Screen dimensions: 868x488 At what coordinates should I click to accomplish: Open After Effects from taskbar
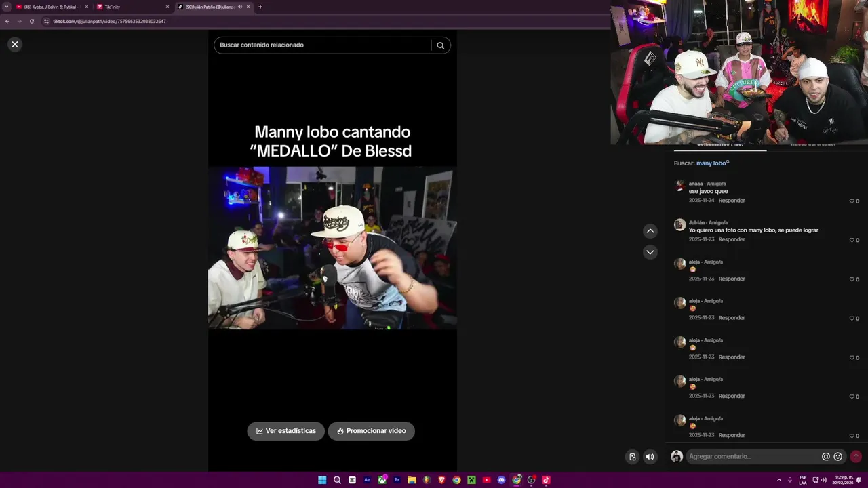click(x=367, y=480)
